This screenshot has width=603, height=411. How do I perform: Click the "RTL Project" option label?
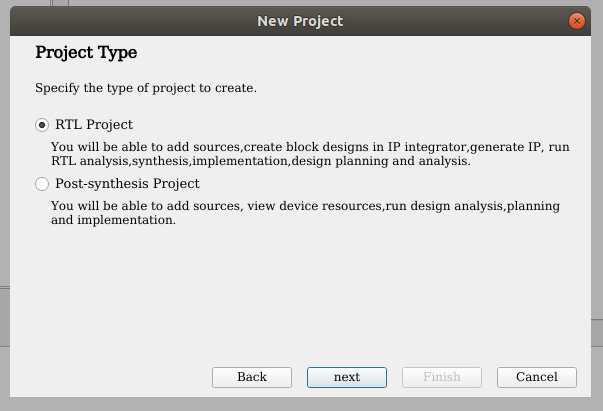[94, 125]
